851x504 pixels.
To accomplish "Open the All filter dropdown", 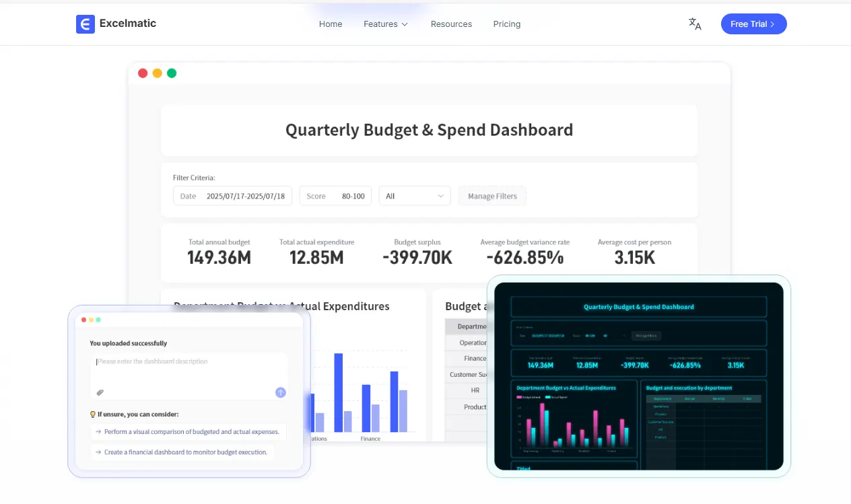I will (415, 196).
